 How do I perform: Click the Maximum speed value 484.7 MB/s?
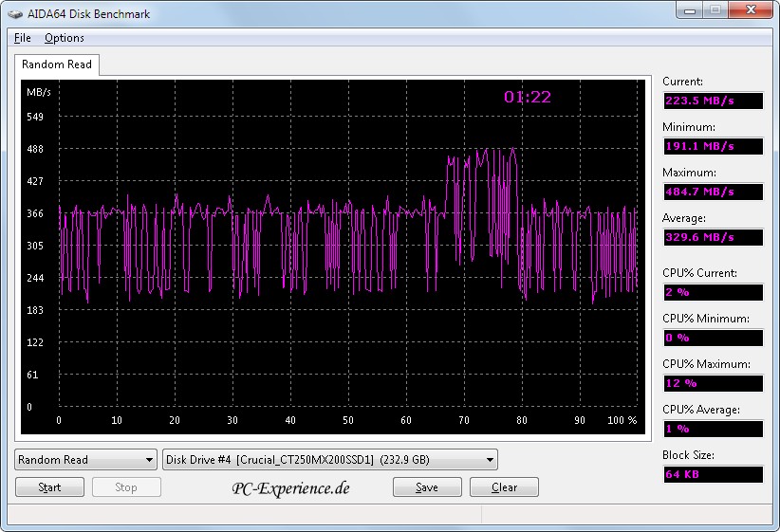[x=712, y=193]
